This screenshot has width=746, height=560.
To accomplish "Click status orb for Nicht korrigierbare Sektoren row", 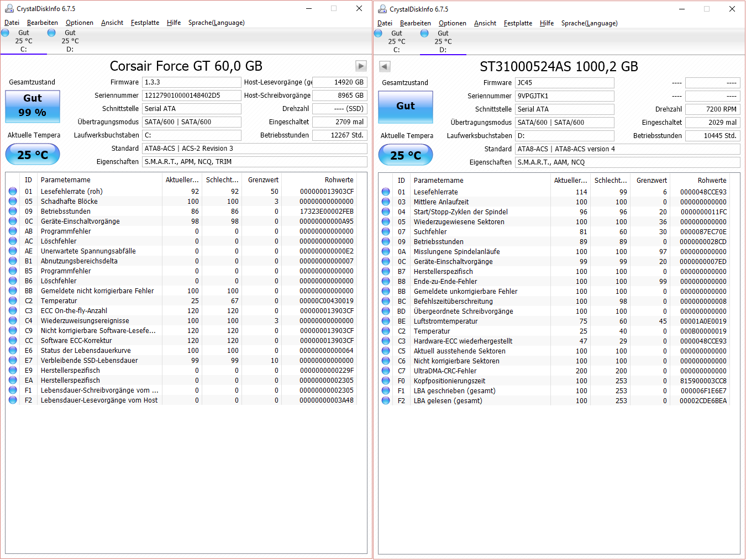I will pos(386,361).
